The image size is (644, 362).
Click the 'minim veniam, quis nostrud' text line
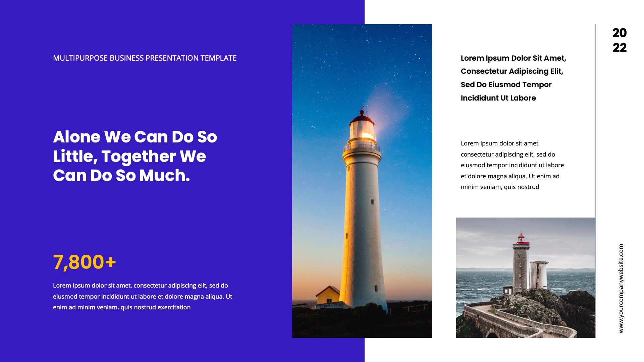[x=500, y=187]
